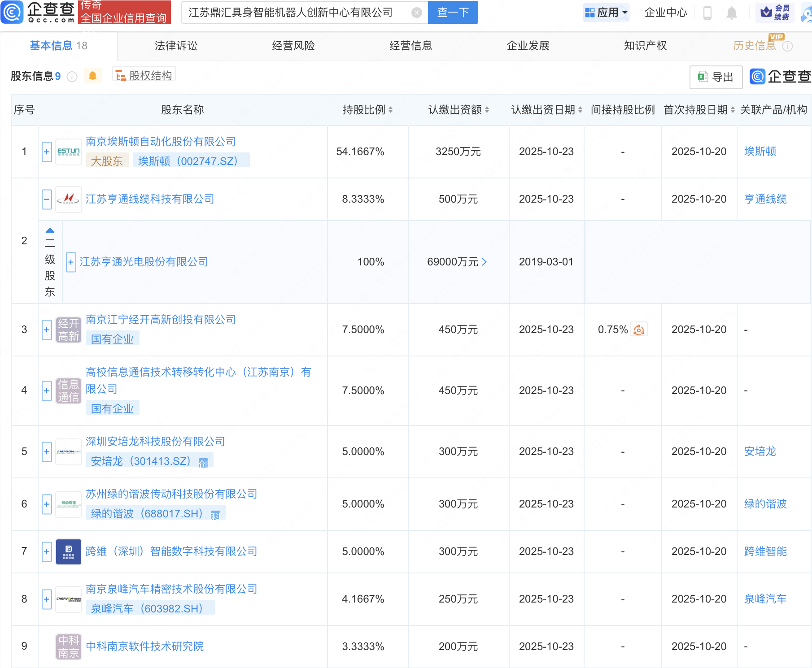
Task: Open the 应用 dropdown menu
Action: pos(606,13)
